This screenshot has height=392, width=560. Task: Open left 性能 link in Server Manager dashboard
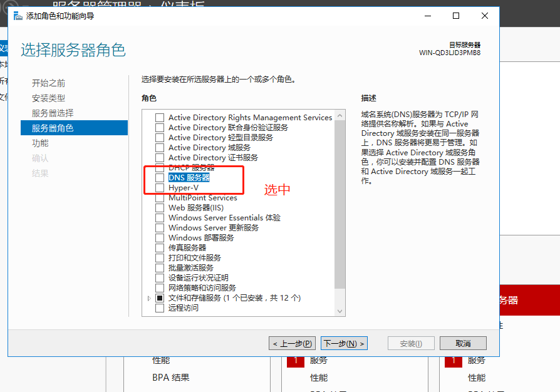click(x=161, y=360)
